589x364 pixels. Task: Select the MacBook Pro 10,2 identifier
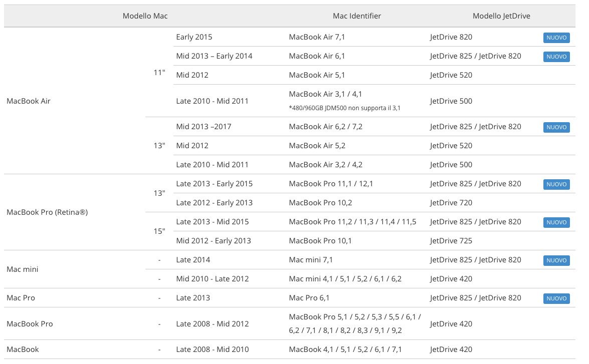320,203
